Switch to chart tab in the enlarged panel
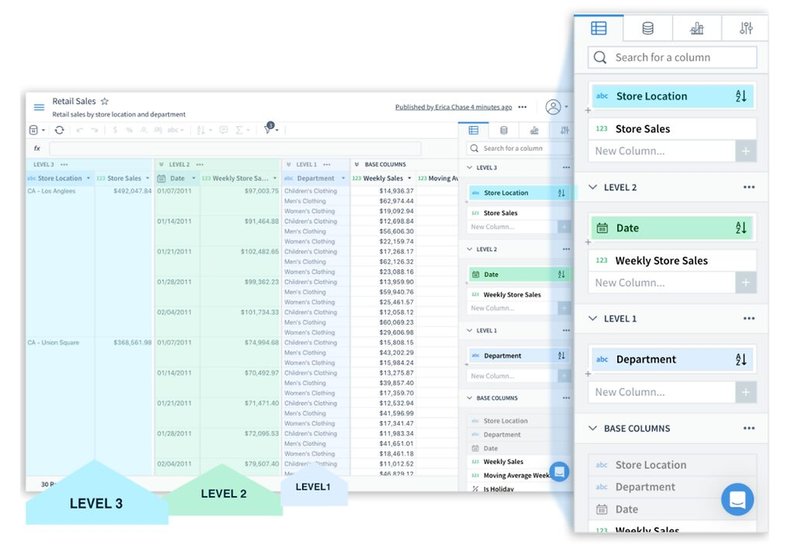 point(697,28)
